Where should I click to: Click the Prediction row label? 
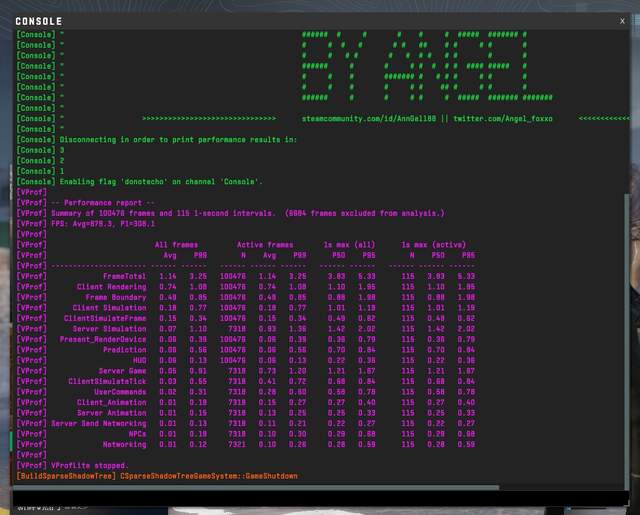(x=125, y=350)
